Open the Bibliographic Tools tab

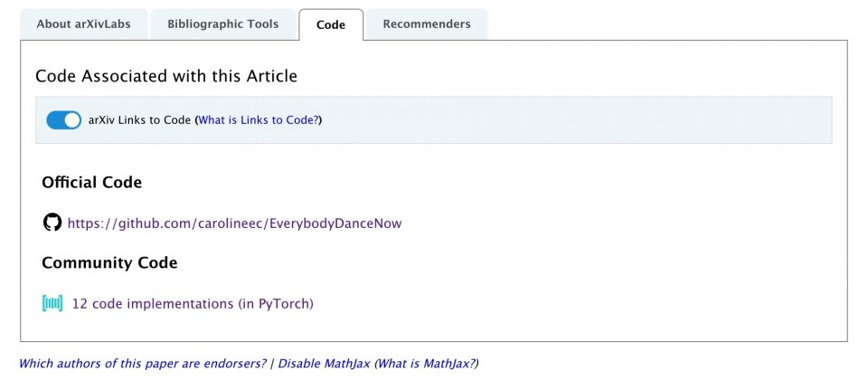(222, 24)
